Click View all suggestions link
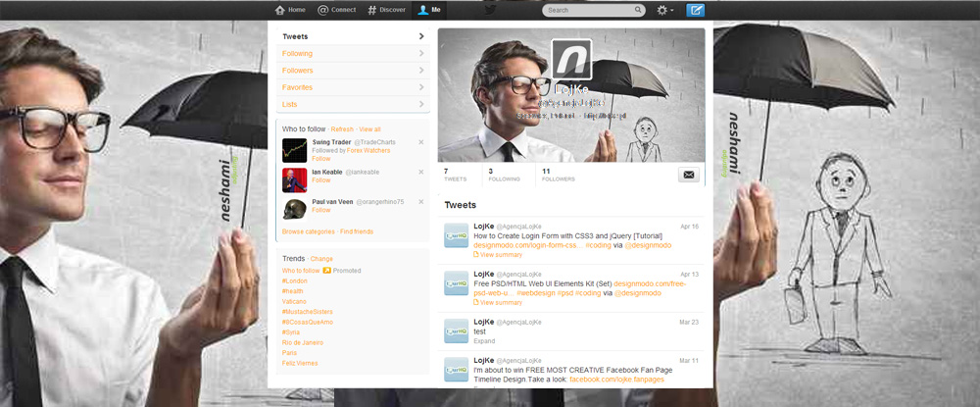980x407 pixels. coord(369,129)
